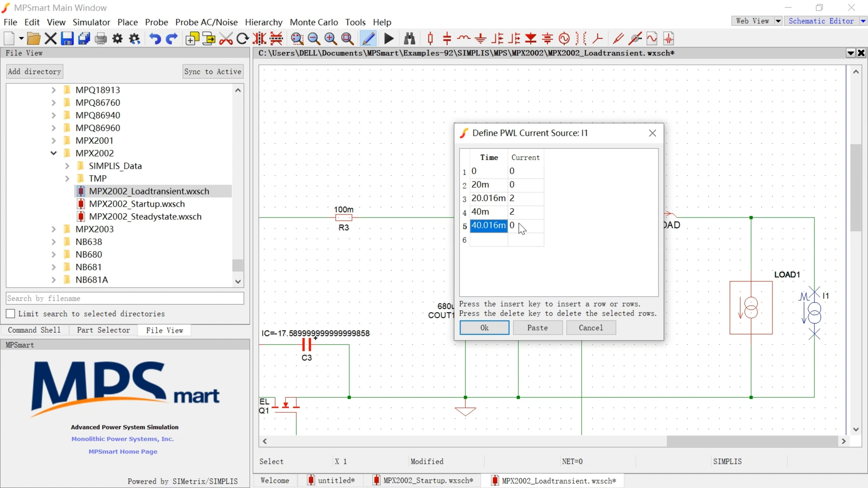This screenshot has height=488, width=868.
Task: Click the Undo arrow icon
Action: click(x=155, y=39)
